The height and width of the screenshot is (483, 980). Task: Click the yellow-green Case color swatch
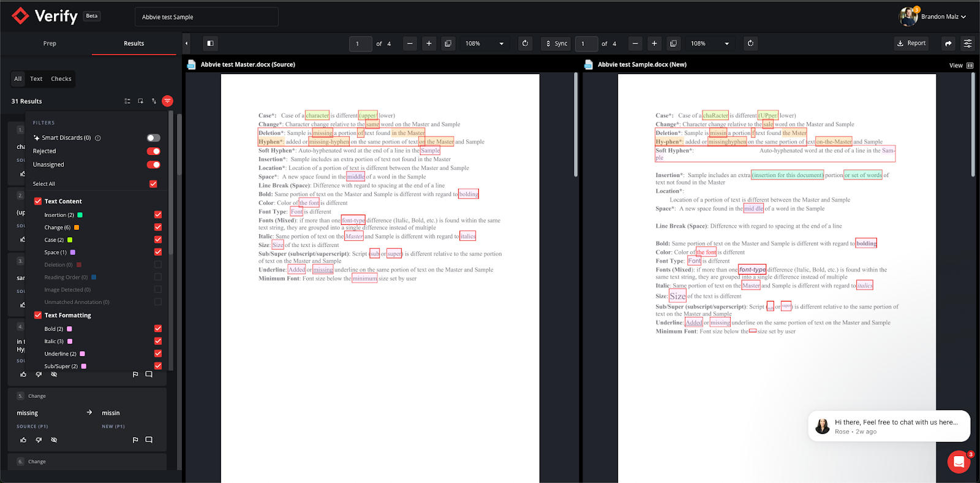coord(70,240)
